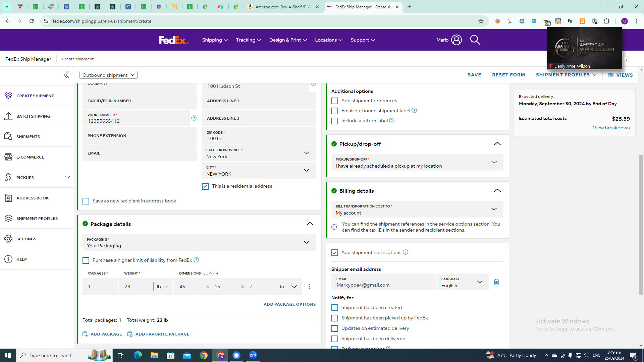
Task: Tick Shipment has been created notification
Action: click(335, 308)
